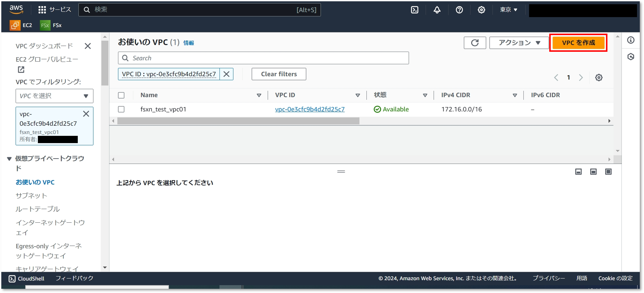The image size is (644, 293).
Task: Open the services grid menu
Action: pyautogui.click(x=55, y=9)
